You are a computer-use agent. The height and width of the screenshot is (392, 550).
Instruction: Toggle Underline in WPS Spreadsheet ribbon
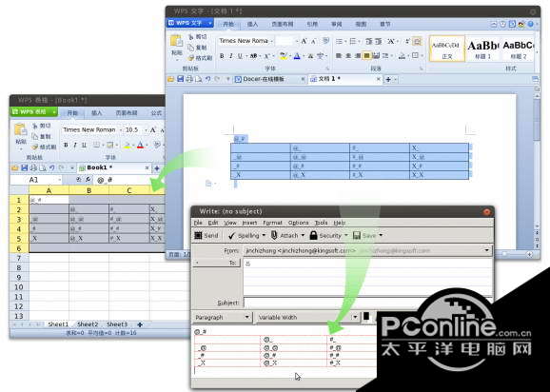[84, 145]
